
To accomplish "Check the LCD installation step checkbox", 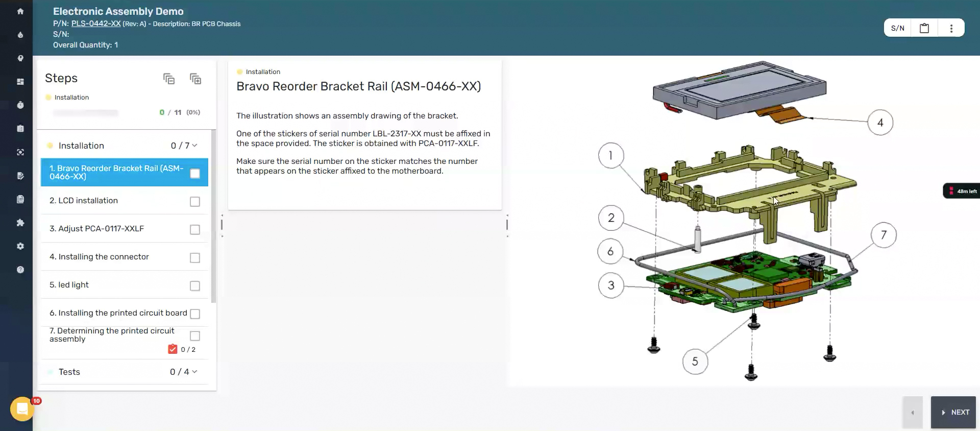I will tap(195, 202).
